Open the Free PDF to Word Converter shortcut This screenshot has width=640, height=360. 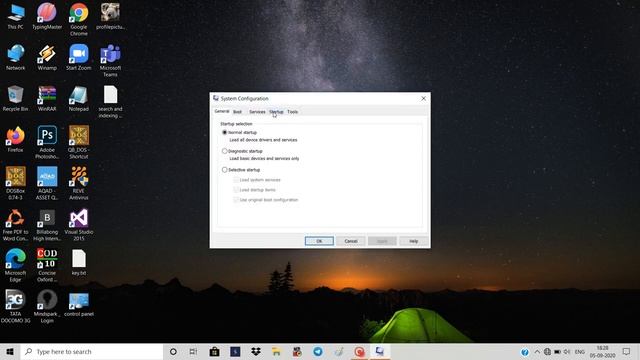[16, 224]
